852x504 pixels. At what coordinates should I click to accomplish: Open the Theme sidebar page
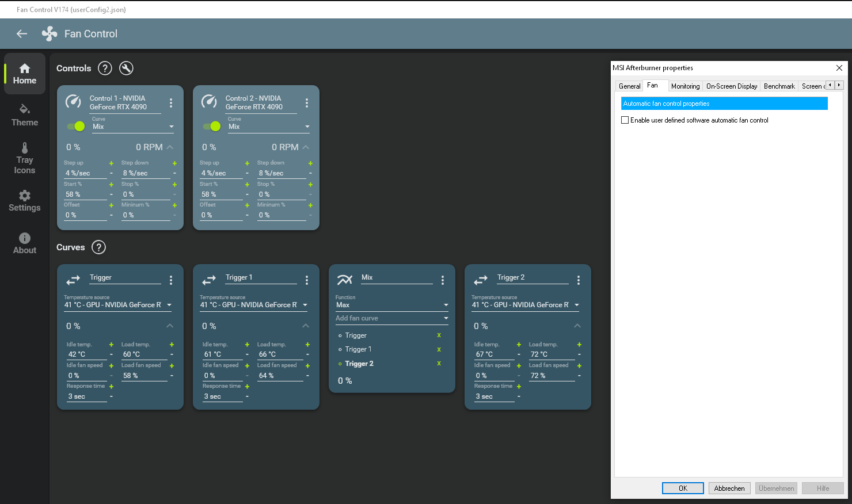coord(25,115)
